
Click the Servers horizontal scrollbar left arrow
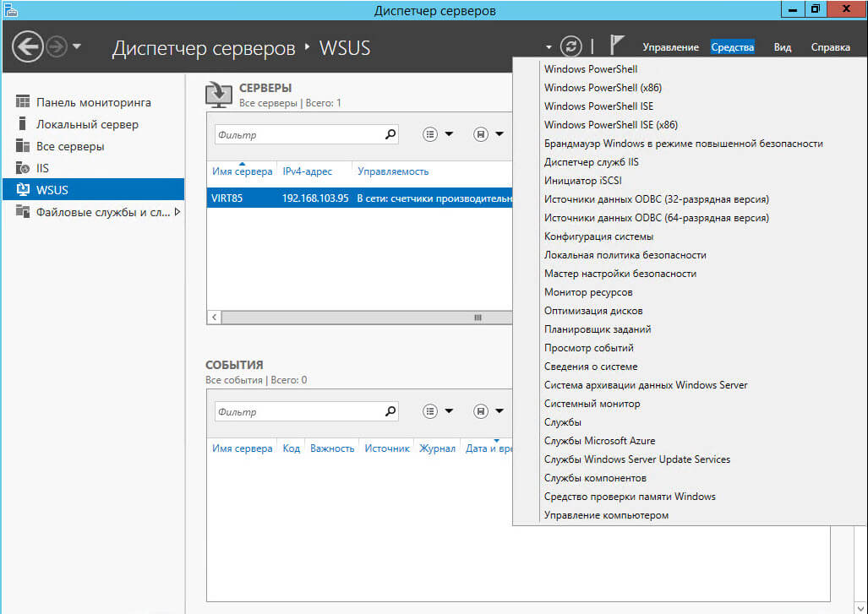click(214, 317)
